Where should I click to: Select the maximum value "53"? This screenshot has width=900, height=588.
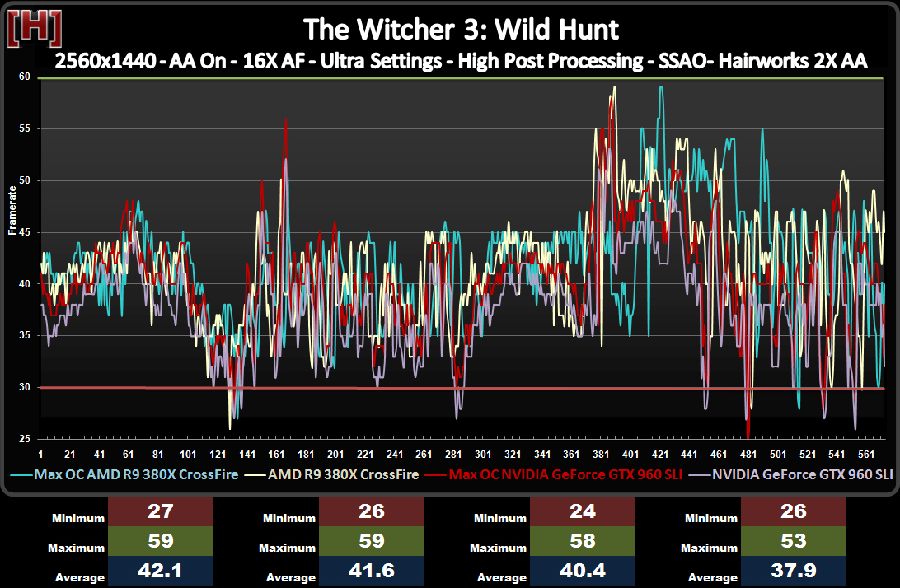coord(793,541)
